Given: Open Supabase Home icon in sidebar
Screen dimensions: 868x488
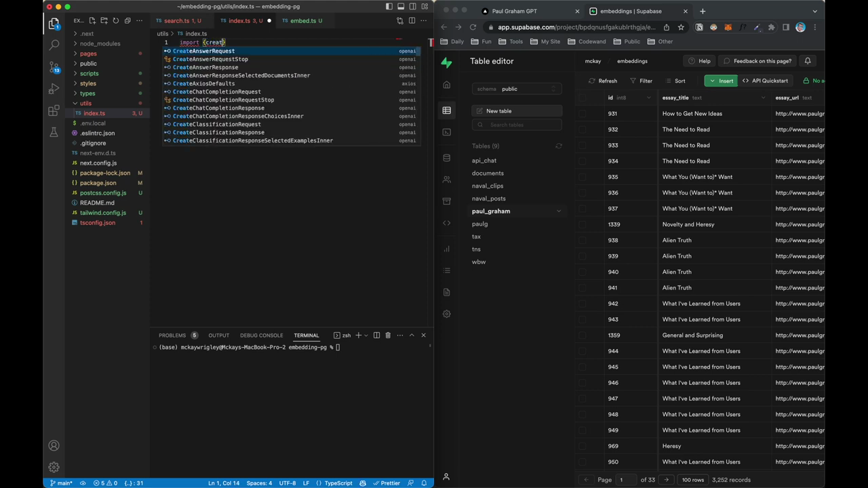Looking at the screenshot, I should 446,85.
